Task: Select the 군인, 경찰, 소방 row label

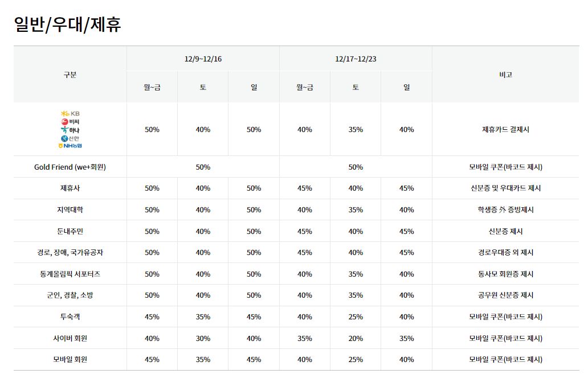Action: pyautogui.click(x=70, y=295)
